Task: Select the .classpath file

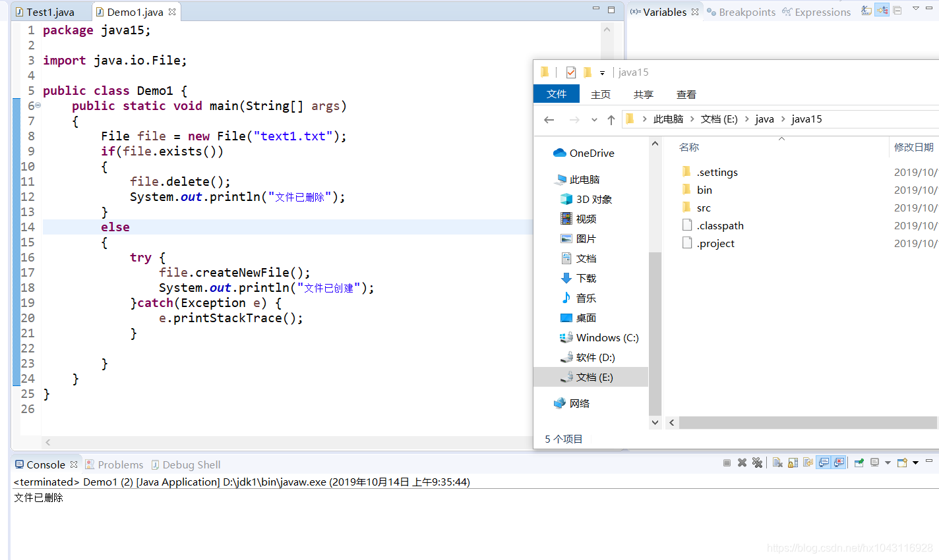Action: 713,225
